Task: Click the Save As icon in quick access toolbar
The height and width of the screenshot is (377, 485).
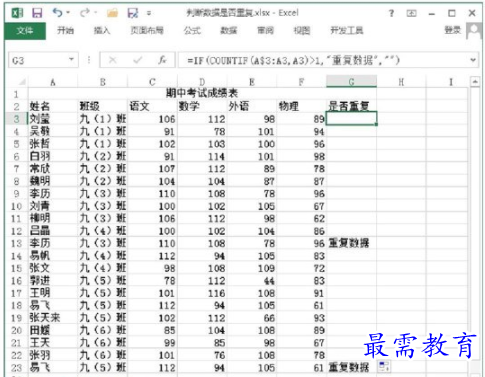Action: click(x=133, y=13)
